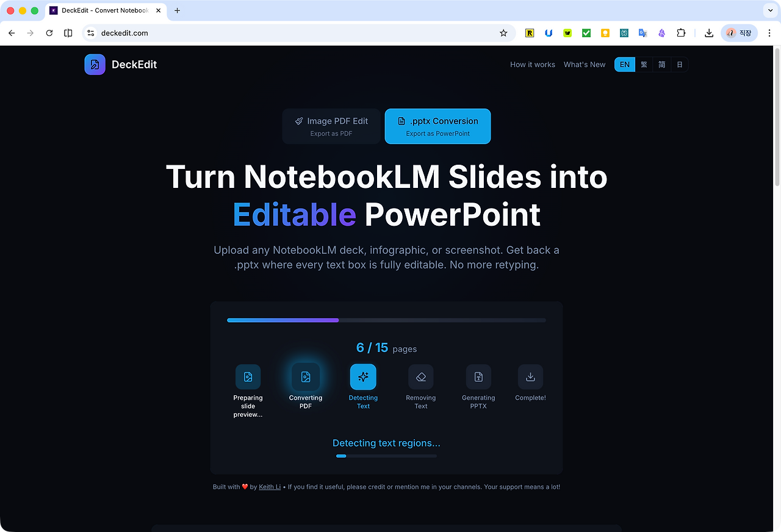
Task: Click the Removing Text eraser icon
Action: click(x=421, y=377)
